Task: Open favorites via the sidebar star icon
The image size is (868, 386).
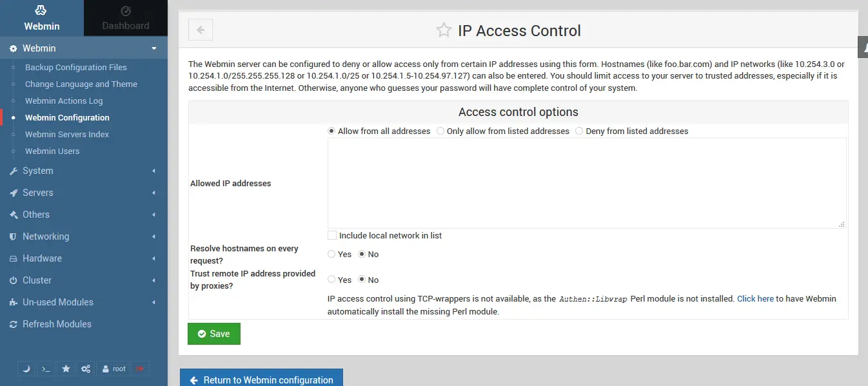Action: pyautogui.click(x=66, y=369)
